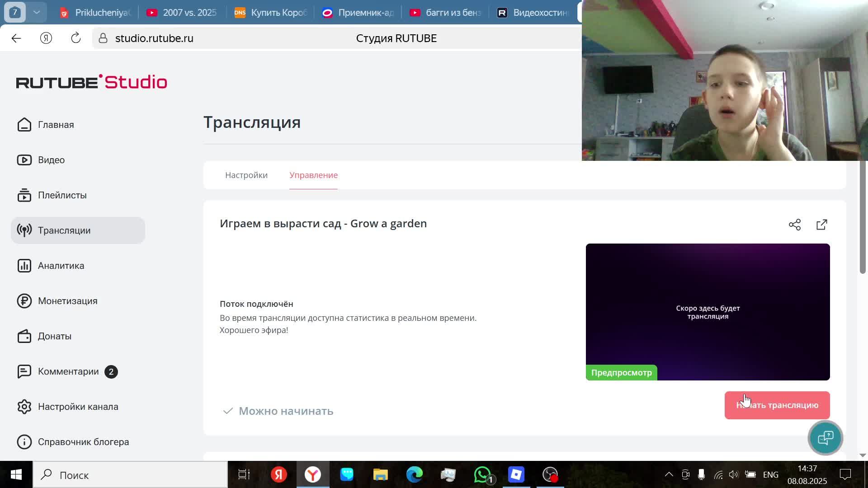Switch to the Настройки tab
Image resolution: width=868 pixels, height=488 pixels.
pos(246,175)
